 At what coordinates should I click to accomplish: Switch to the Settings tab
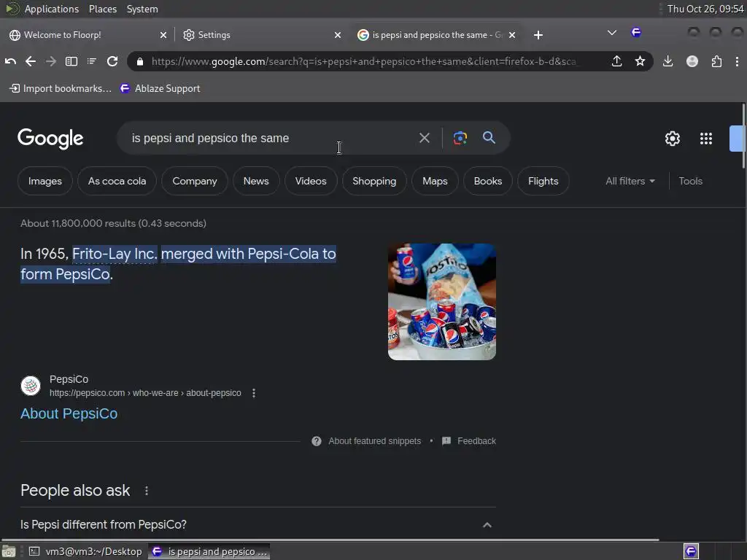(x=261, y=35)
